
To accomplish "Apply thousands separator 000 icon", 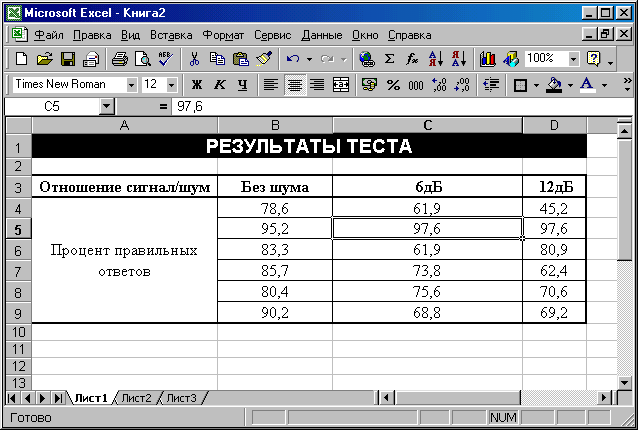I will pos(416,85).
